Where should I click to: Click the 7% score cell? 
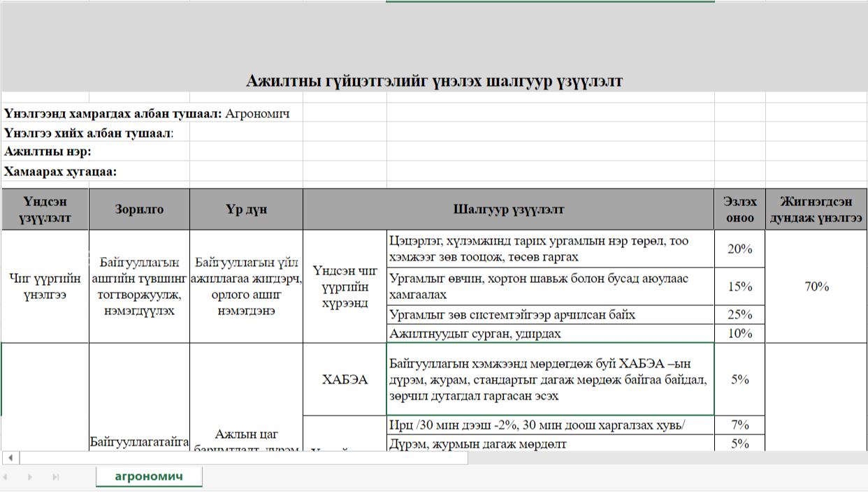pos(740,425)
